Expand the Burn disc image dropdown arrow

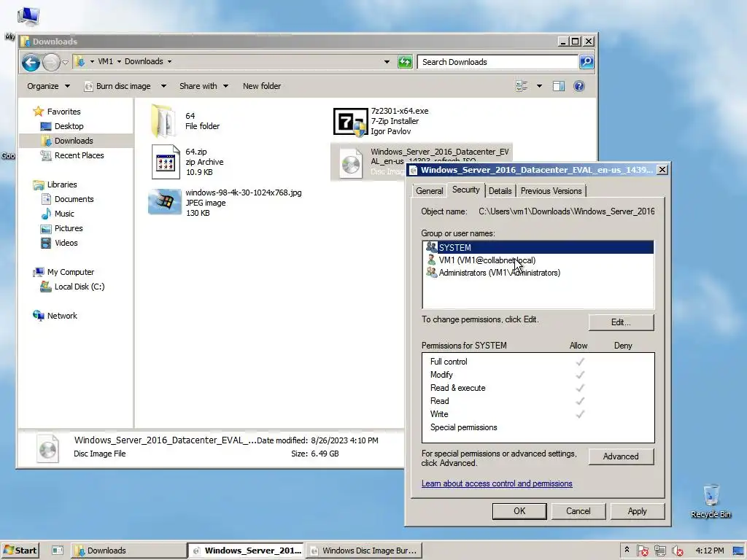[x=163, y=86]
